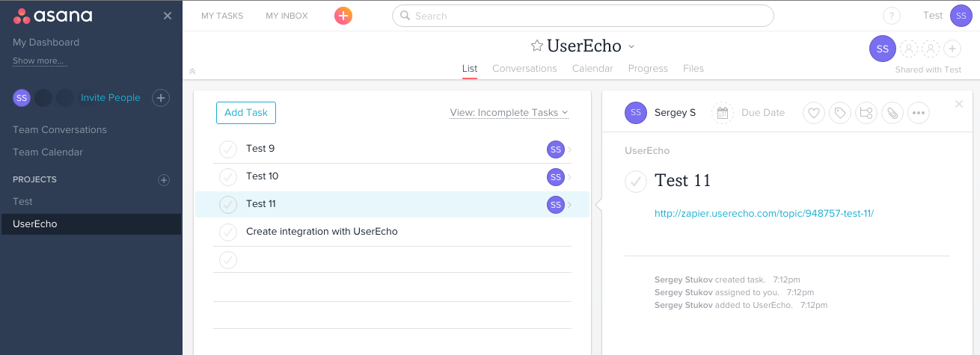
Task: Select Create integration with UserEcho task text
Action: (x=322, y=232)
